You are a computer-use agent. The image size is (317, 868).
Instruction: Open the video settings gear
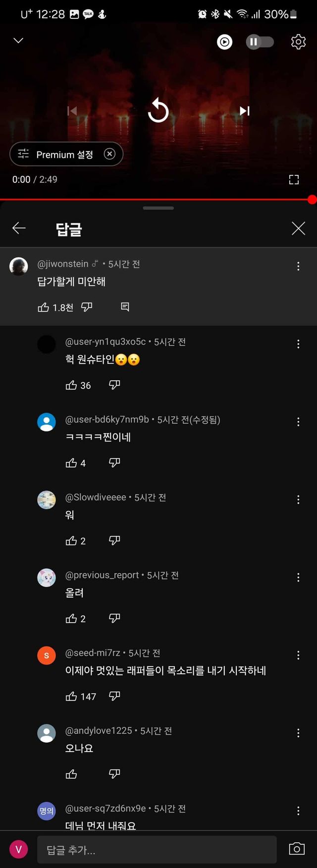click(298, 42)
